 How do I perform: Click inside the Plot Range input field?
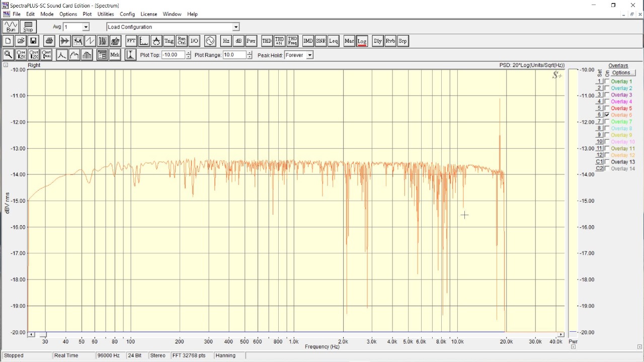point(234,55)
